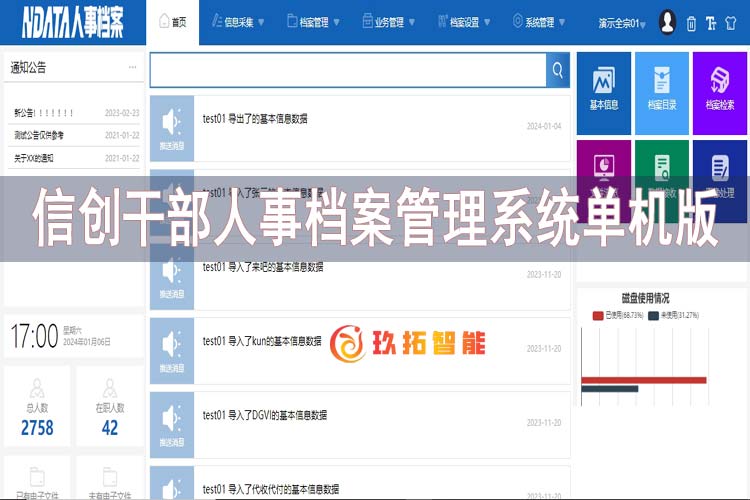Click the 2024-01-04 message date
The image size is (750, 500).
[544, 126]
